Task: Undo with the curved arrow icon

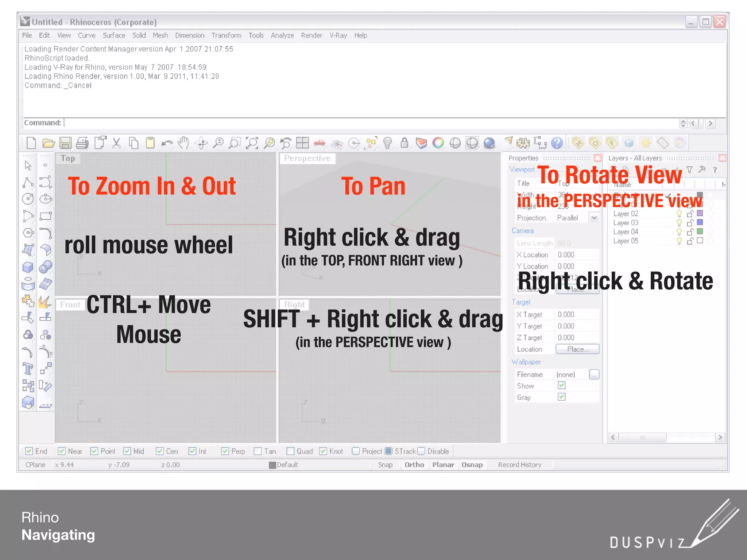Action: (x=167, y=143)
